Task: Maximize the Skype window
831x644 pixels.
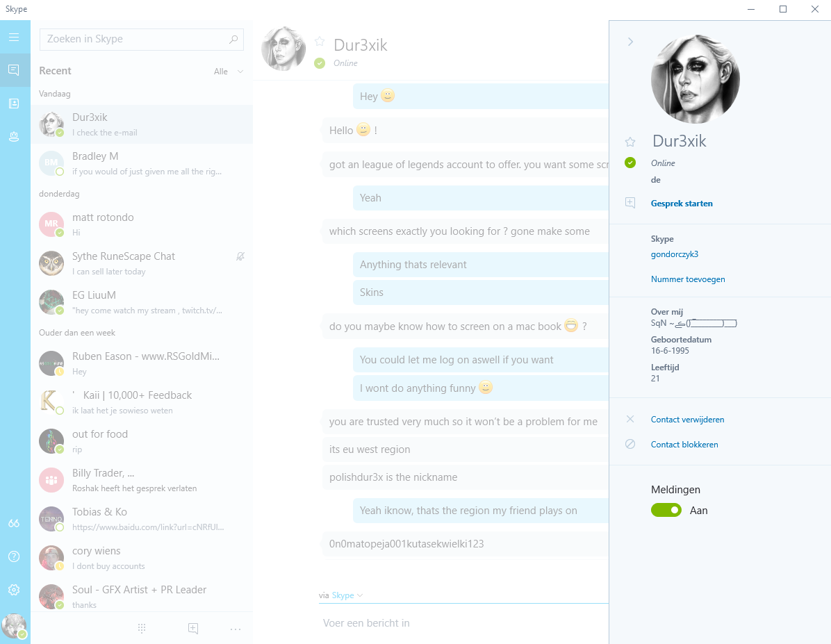Action: [783, 9]
